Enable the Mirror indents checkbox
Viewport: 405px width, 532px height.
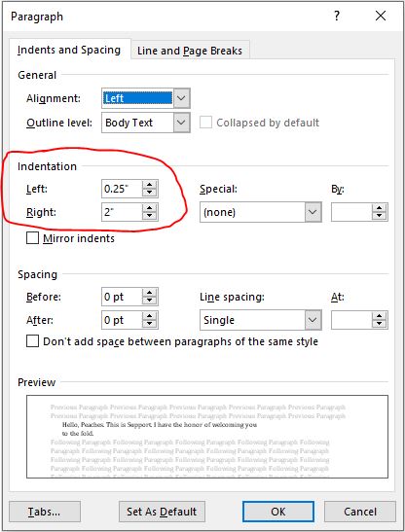coord(33,238)
